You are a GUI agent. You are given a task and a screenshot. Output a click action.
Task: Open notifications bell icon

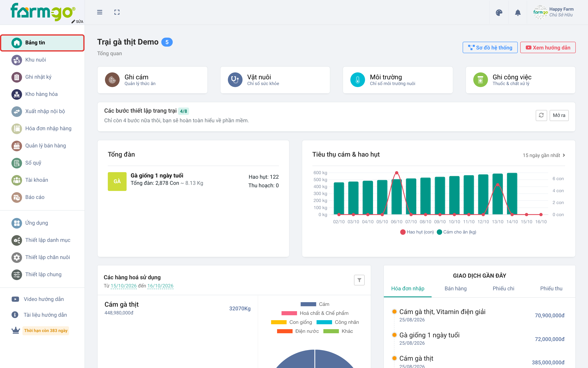coord(518,13)
